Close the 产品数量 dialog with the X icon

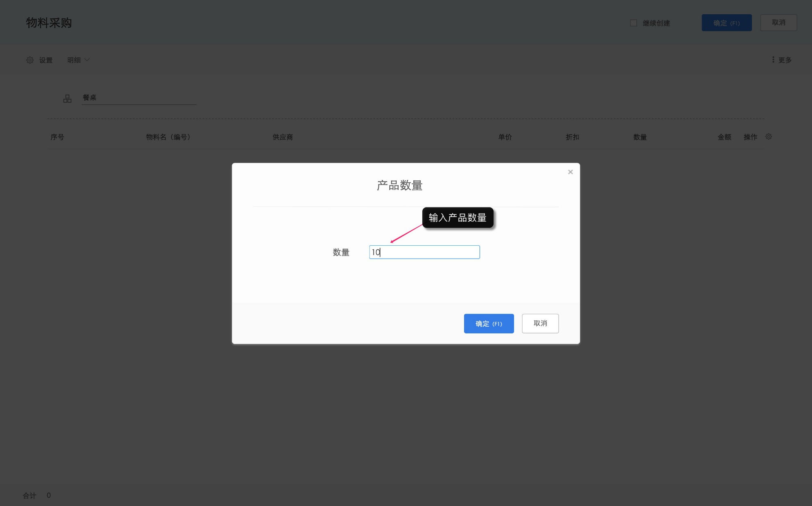point(570,172)
